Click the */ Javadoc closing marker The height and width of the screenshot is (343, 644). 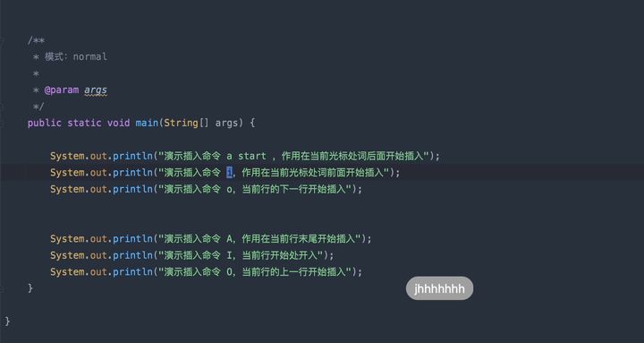38,107
